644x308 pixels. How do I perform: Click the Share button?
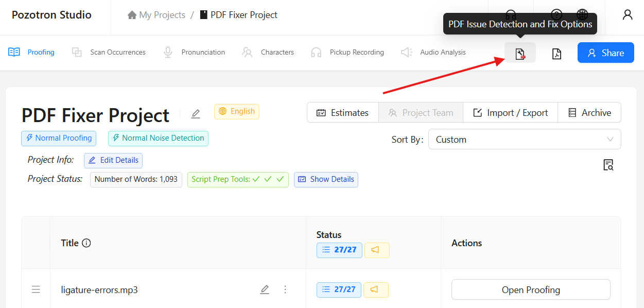coord(605,53)
